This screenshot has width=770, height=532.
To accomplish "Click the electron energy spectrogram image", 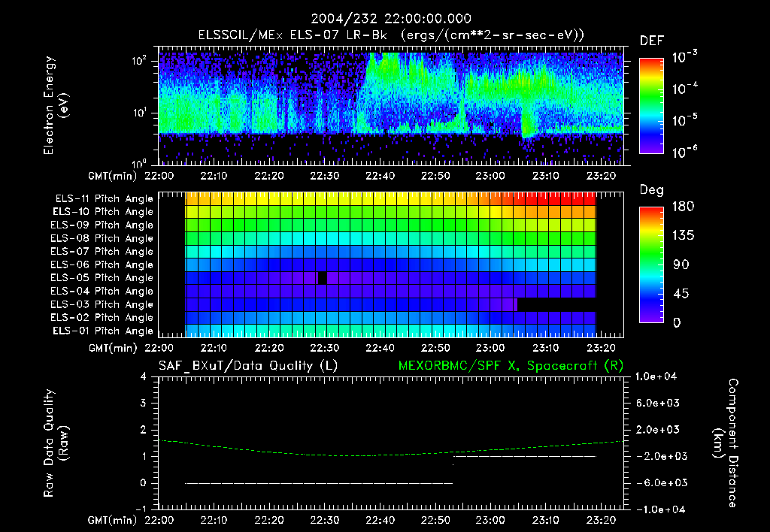I will click(391, 108).
